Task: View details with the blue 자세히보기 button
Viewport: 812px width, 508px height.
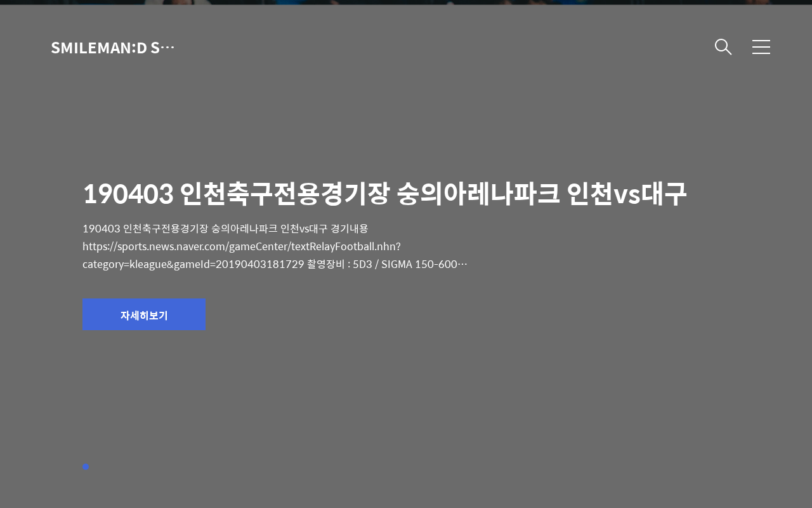Action: (144, 314)
